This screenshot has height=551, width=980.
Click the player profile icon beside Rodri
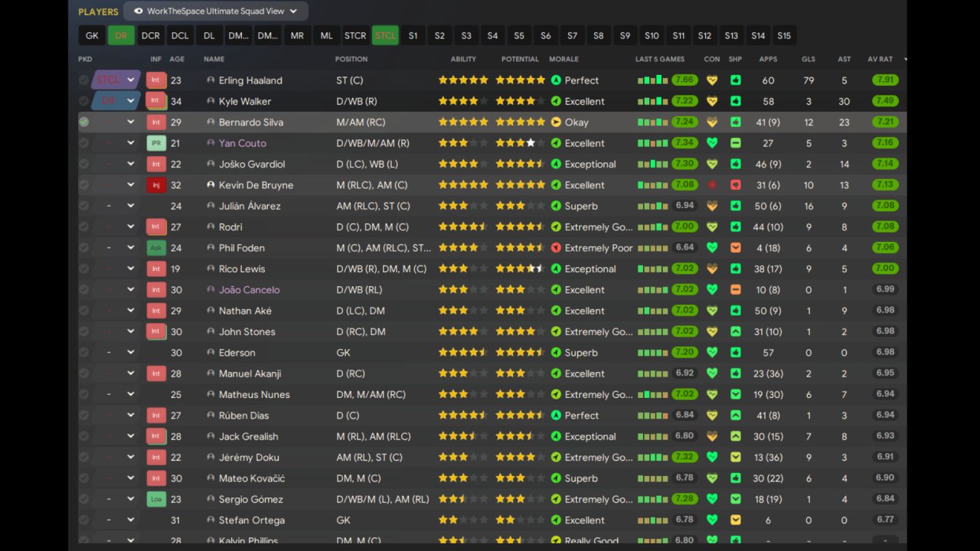coord(211,227)
